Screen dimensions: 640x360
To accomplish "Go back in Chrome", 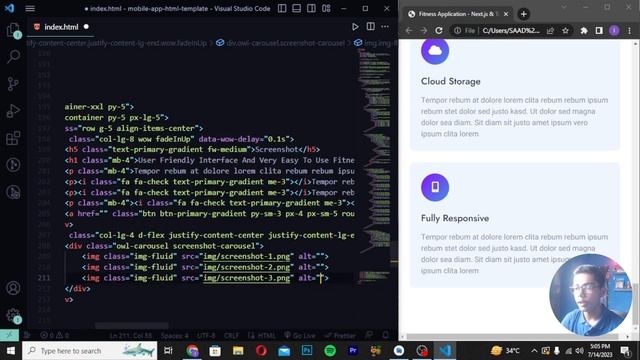I will (409, 31).
